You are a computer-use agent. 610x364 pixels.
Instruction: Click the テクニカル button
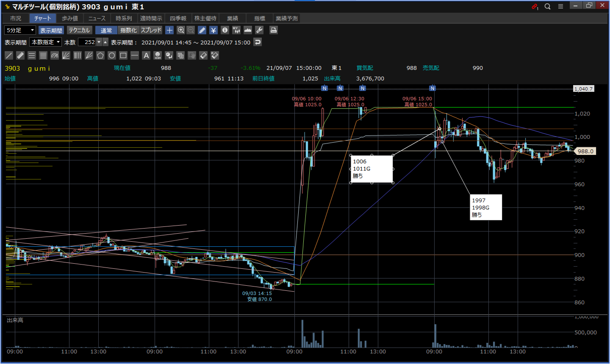(79, 30)
